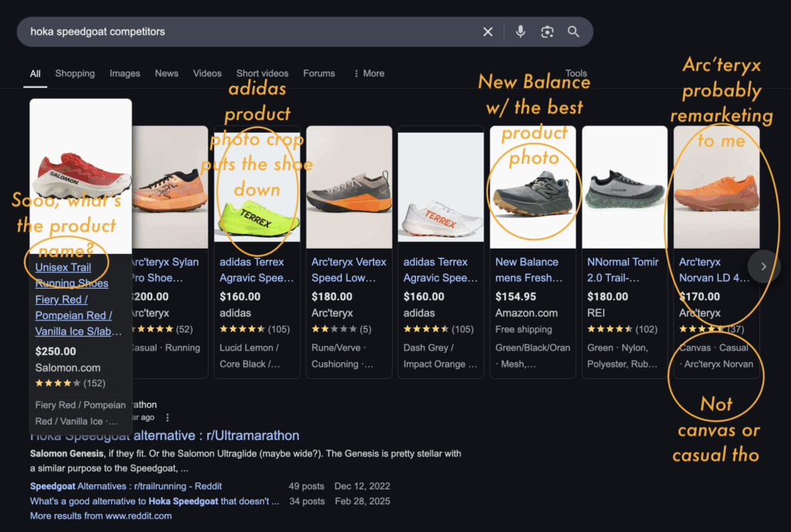Click More results from www.reddit.com
This screenshot has height=532, width=791.
(x=101, y=516)
